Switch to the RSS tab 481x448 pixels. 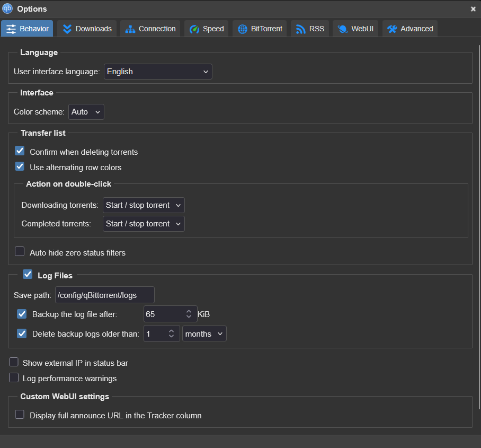coord(310,29)
